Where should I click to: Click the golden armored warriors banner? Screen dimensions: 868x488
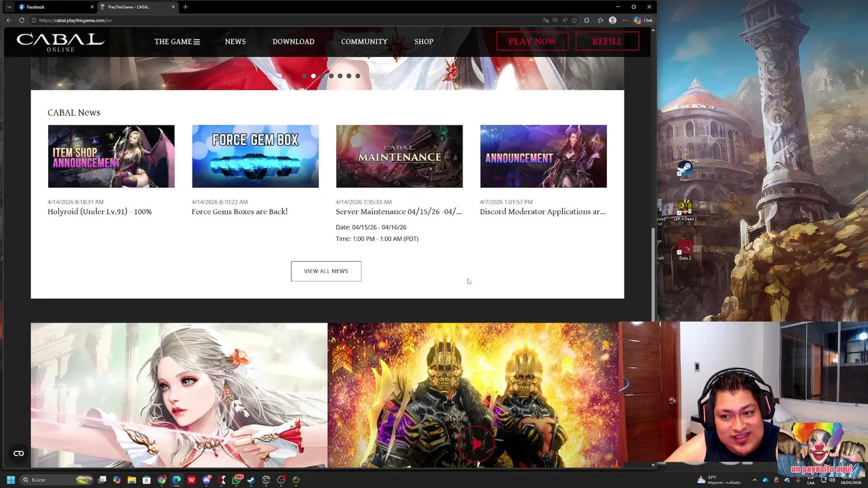click(473, 395)
